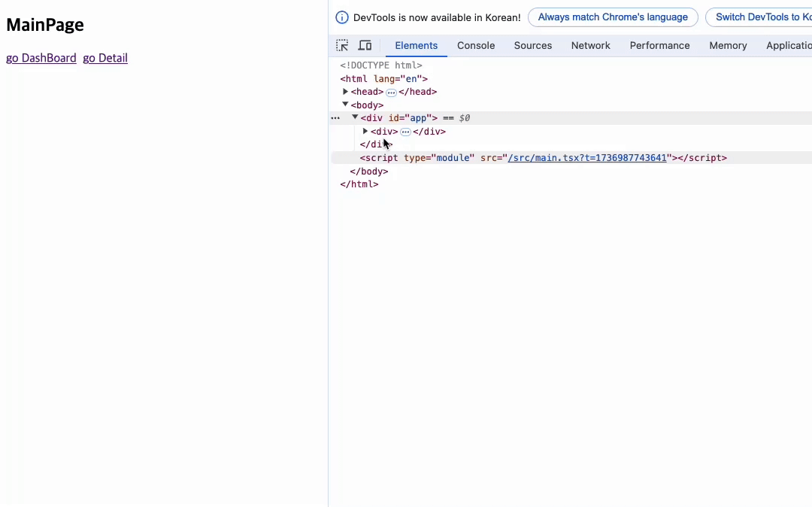The width and height of the screenshot is (812, 507).
Task: Click the ellipsis badge inside the nested div
Action: click(405, 132)
